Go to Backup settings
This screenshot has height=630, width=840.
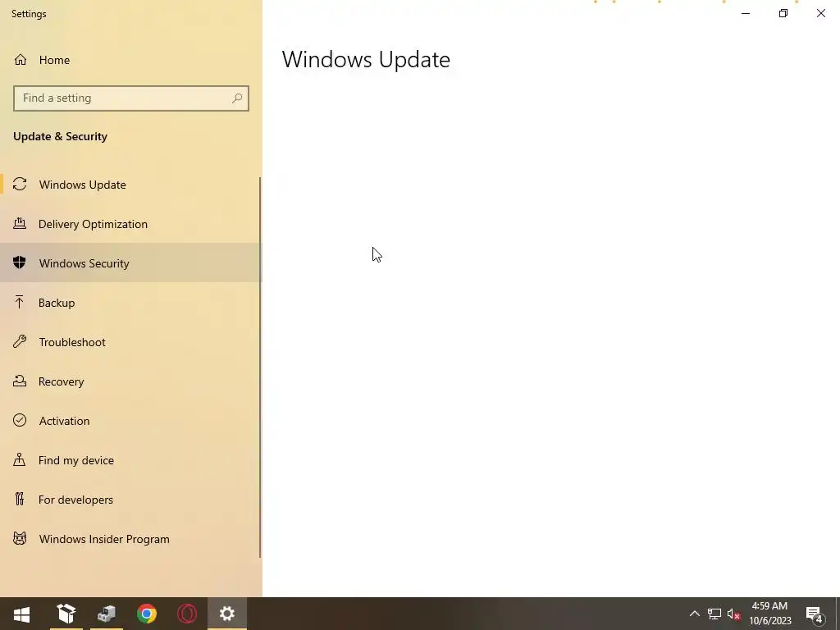pos(131,303)
